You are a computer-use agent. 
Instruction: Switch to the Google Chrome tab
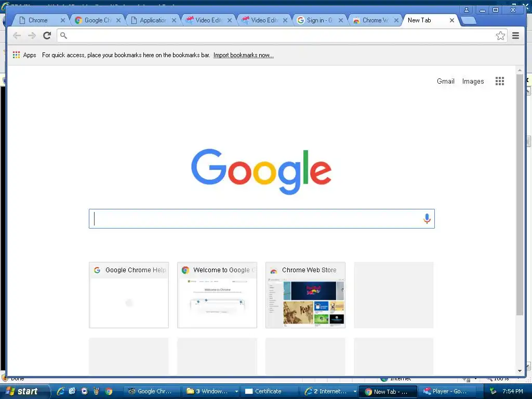click(98, 20)
